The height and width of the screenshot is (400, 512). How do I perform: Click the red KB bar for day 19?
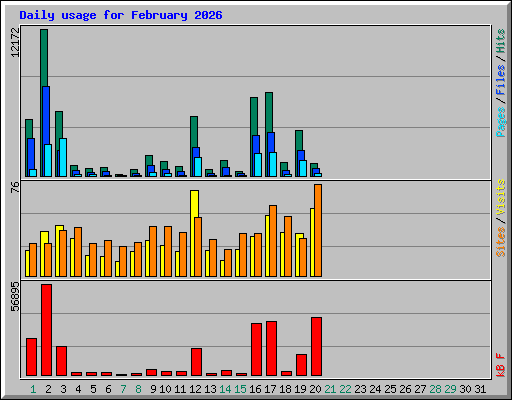[301, 365]
